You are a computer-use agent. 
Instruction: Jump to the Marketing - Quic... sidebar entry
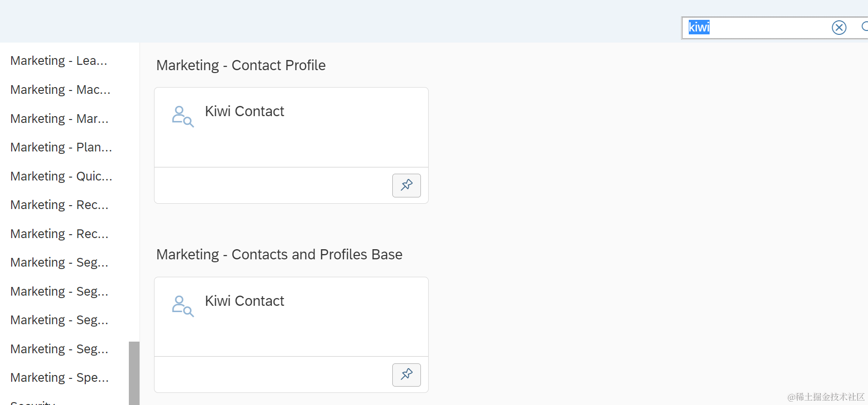coord(61,177)
